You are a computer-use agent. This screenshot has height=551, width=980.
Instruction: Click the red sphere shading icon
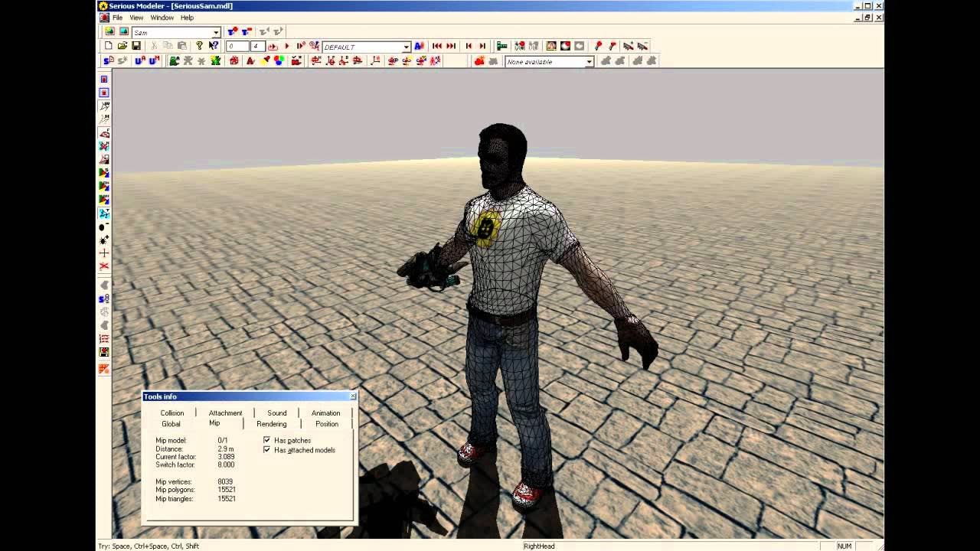566,46
